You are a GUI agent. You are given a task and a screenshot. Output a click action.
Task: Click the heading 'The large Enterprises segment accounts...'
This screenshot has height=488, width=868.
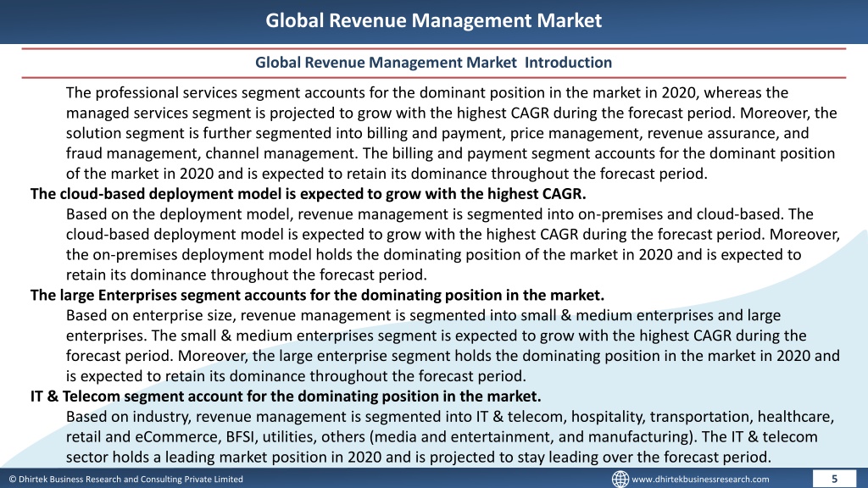[317, 296]
